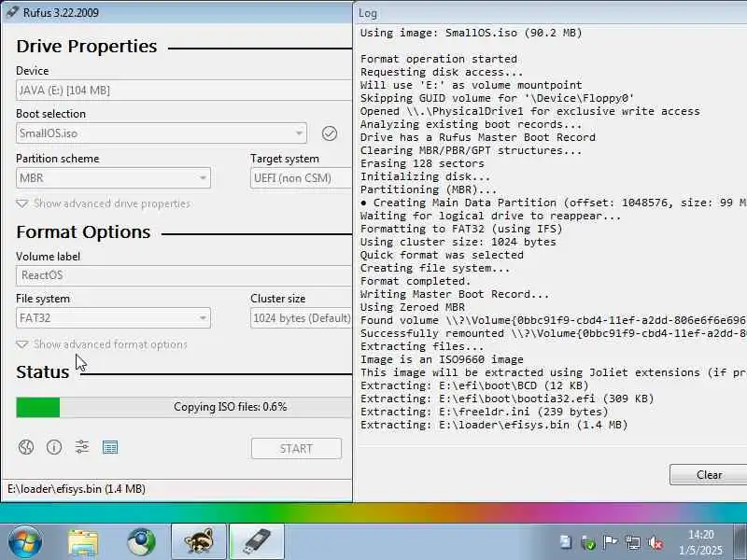747x560 pixels.
Task: Switch to the Rufus USB taskbar button
Action: point(257,542)
